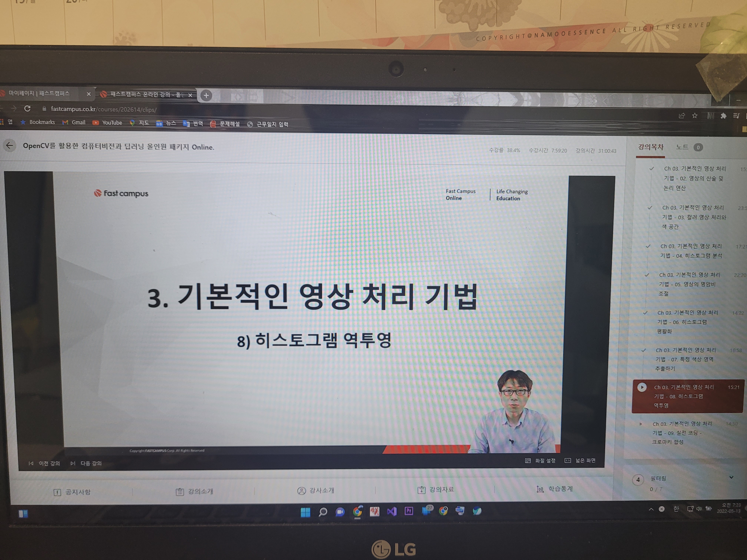Show hidden system tray icons chevron
747x560 pixels.
[651, 509]
